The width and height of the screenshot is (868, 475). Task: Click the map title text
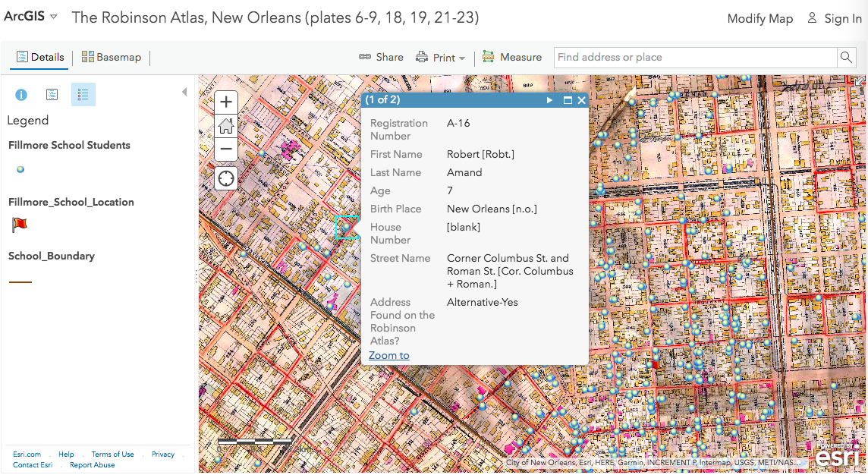pyautogui.click(x=275, y=17)
